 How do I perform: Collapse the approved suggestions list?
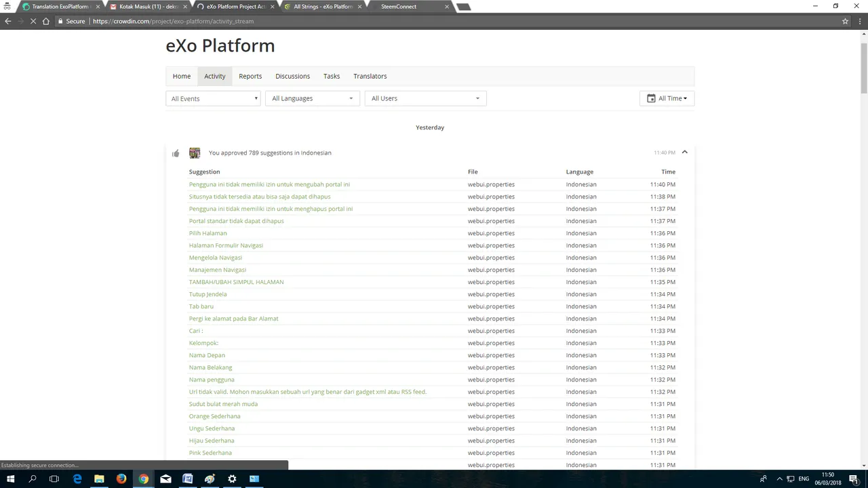(x=684, y=152)
